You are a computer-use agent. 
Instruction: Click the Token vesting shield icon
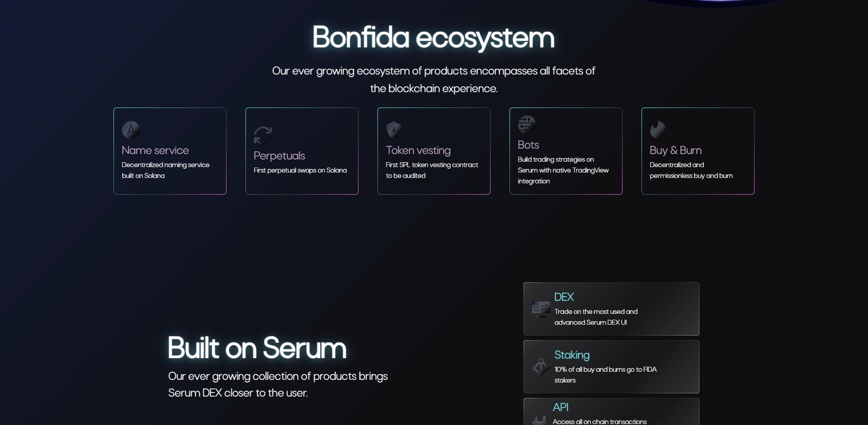[x=393, y=130]
